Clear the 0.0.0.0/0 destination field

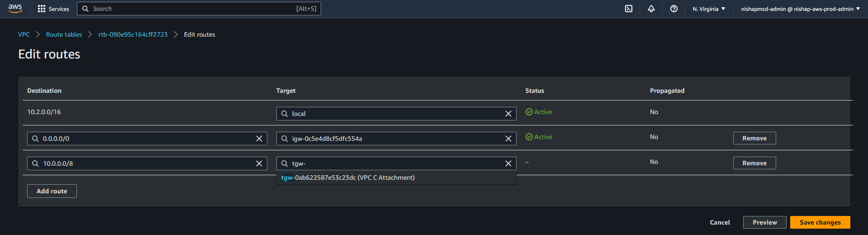(259, 139)
